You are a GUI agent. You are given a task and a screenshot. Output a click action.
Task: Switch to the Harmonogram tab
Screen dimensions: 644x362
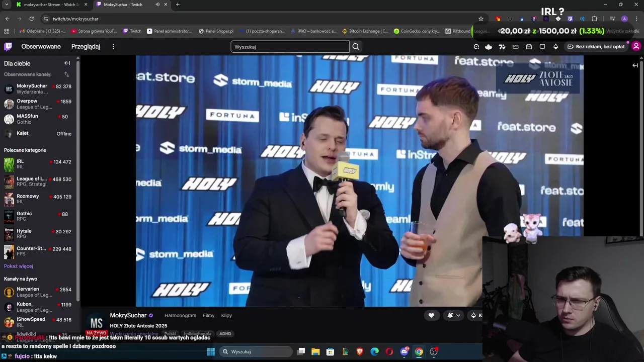180,315
